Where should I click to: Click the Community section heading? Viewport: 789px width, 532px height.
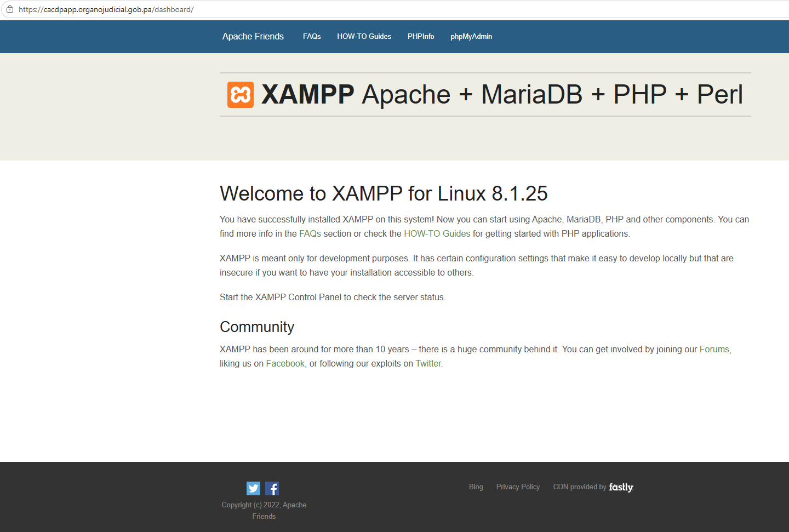point(257,327)
